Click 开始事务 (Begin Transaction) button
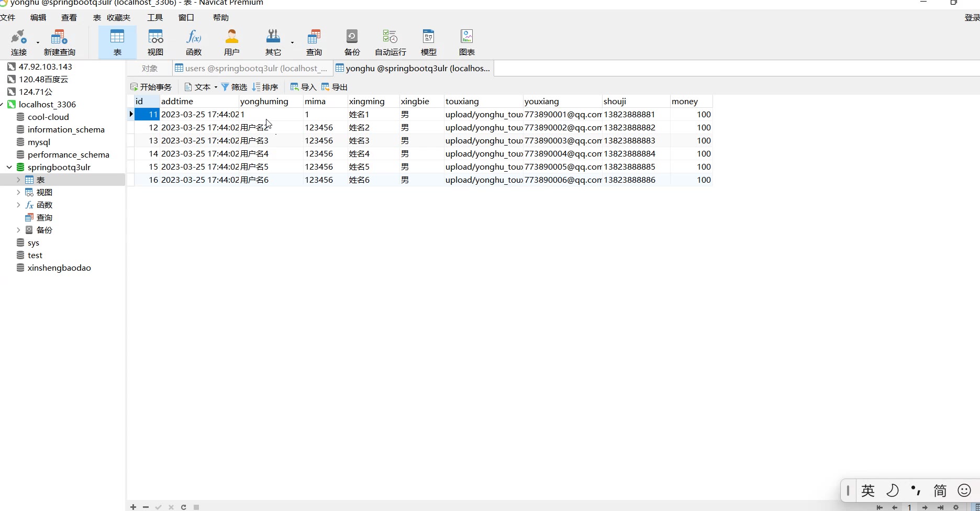 151,87
